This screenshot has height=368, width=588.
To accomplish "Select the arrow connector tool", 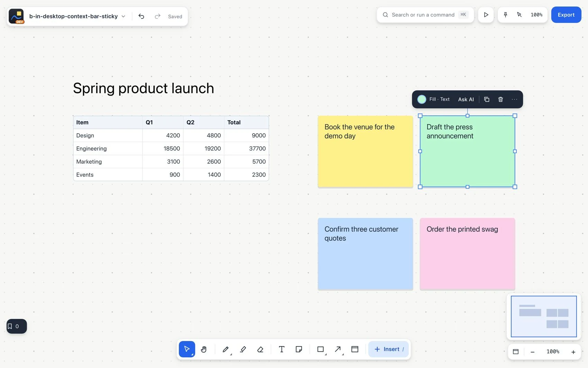I will [x=338, y=349].
